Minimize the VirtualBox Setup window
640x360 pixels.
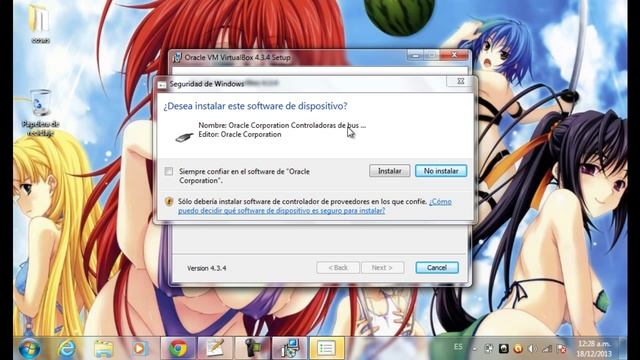click(x=415, y=55)
